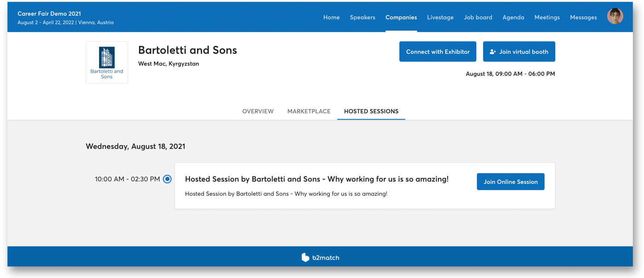Screen dimensions: 644x278
Task: Click the West Mac, Kyrgyzstan location text
Action: point(169,64)
